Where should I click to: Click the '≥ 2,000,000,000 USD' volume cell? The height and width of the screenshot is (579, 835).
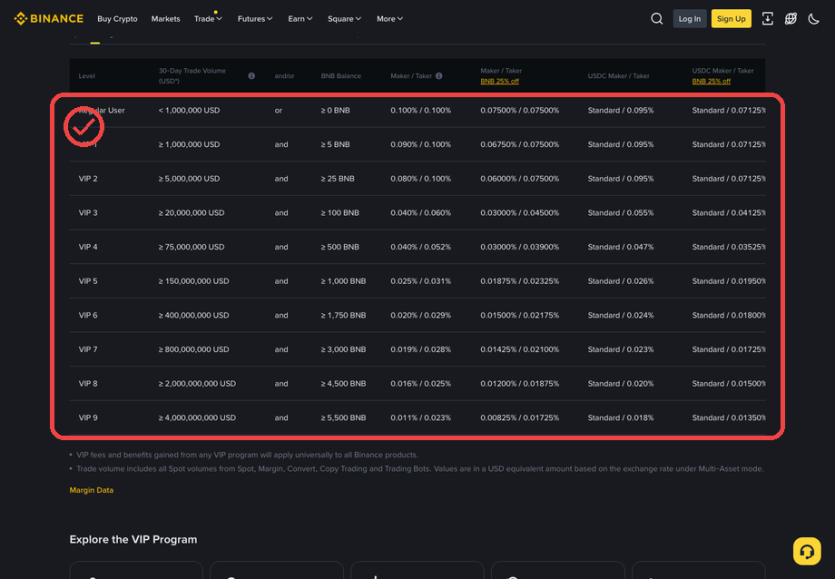[x=197, y=383]
